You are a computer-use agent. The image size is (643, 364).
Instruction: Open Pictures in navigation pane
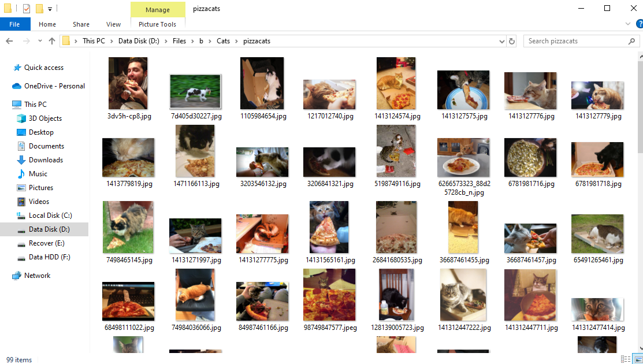[40, 188]
